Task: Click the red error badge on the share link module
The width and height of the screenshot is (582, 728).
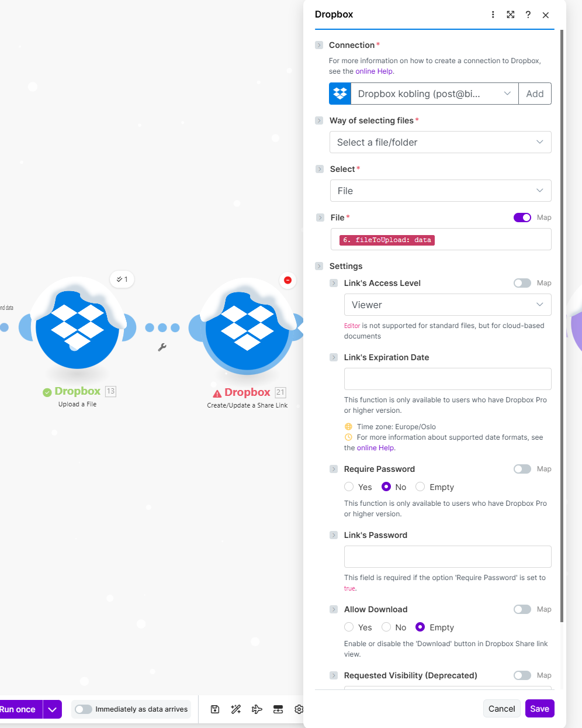Action: tap(287, 280)
